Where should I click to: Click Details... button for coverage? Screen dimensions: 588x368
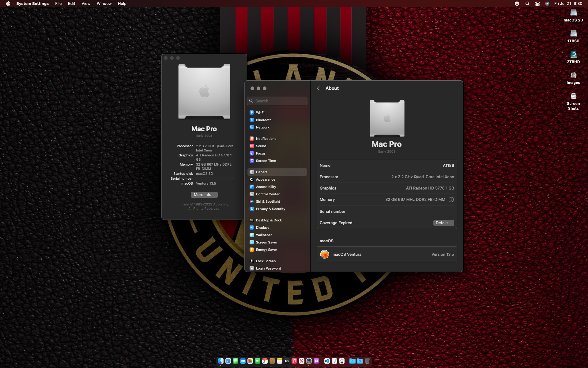(443, 223)
